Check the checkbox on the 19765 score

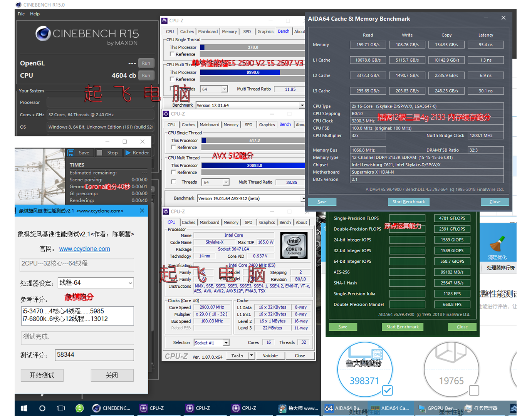[474, 391]
